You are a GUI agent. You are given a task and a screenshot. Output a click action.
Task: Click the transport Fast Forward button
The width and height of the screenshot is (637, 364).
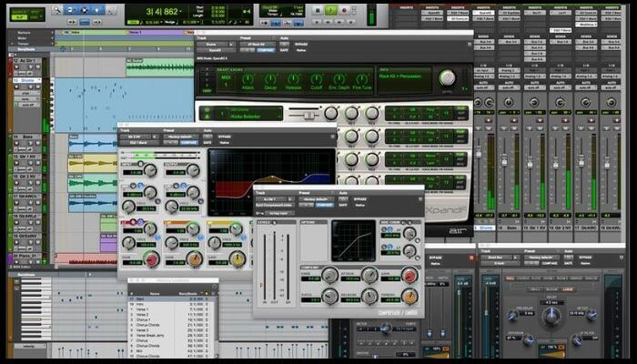[x=339, y=23]
